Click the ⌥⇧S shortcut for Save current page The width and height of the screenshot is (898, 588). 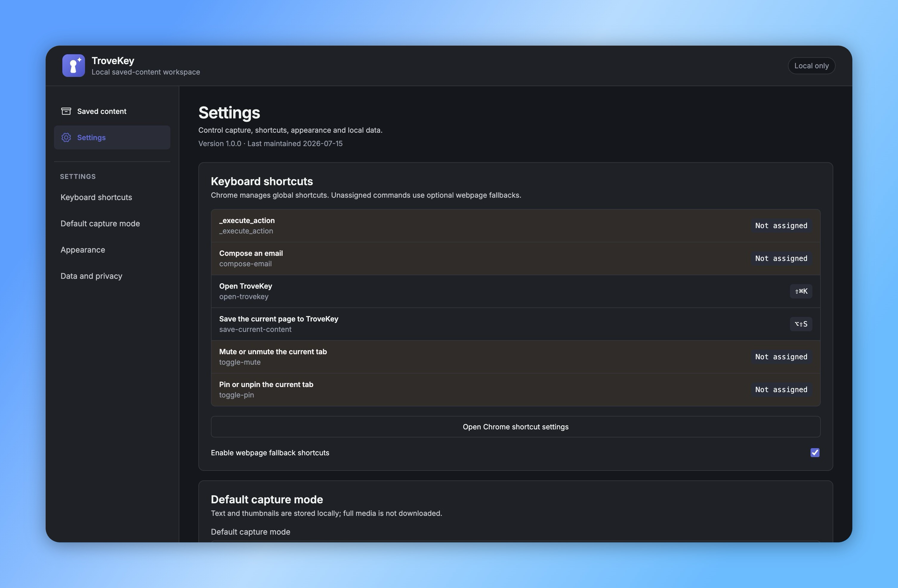pos(801,324)
